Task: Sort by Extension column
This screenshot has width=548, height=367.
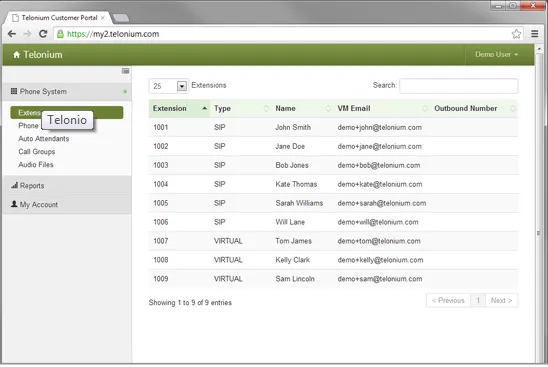Action: 179,108
